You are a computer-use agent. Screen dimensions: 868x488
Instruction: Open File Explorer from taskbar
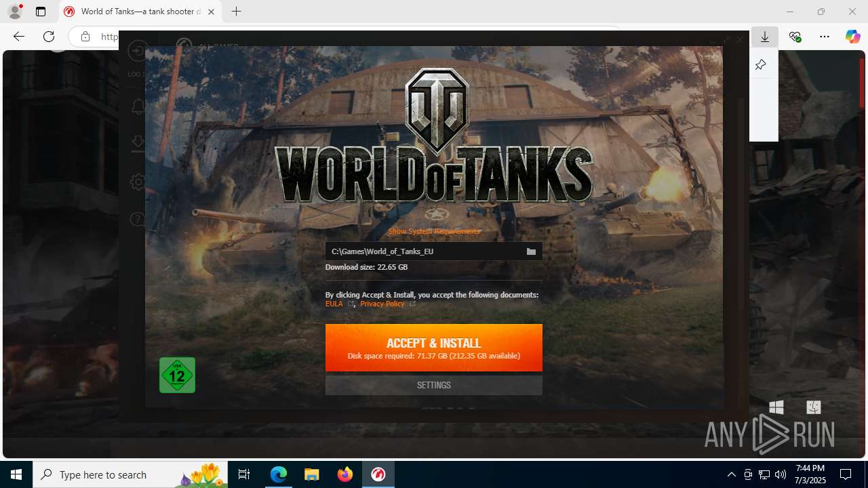coord(312,474)
